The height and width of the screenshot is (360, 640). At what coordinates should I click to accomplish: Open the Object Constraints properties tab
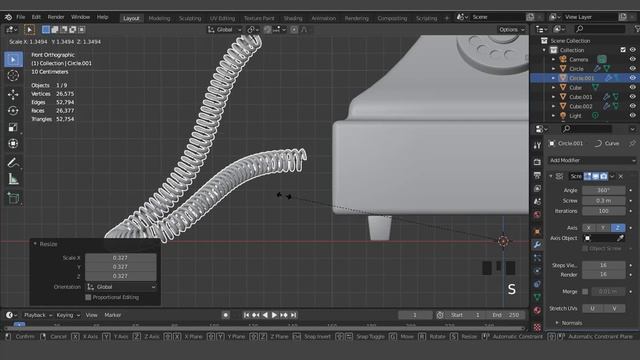pyautogui.click(x=537, y=284)
